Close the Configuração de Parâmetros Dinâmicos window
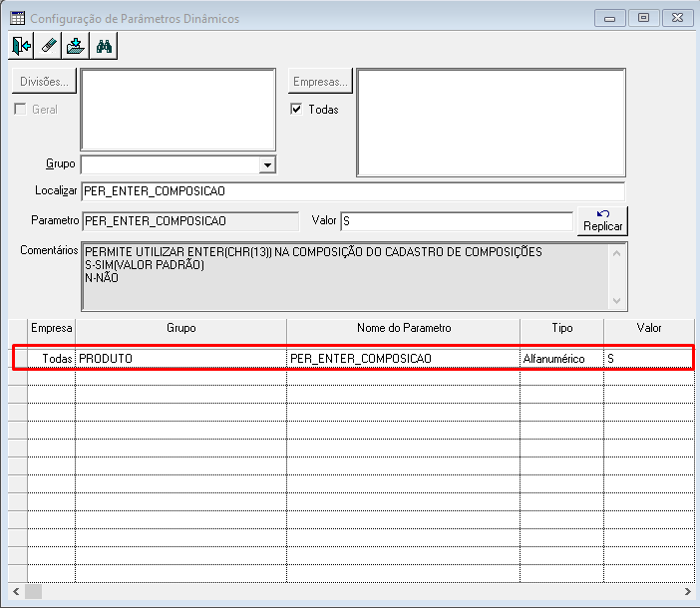 677,18
